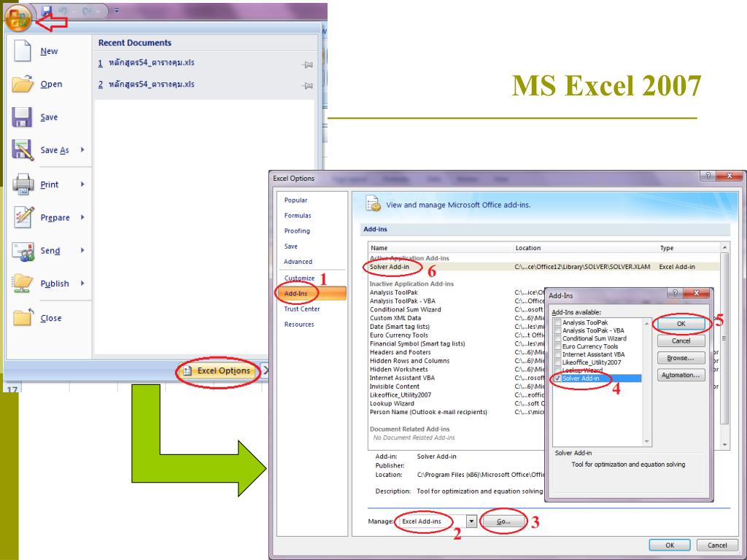Screen dimensions: 747x560
Task: Click the Close folder icon
Action: (x=23, y=317)
